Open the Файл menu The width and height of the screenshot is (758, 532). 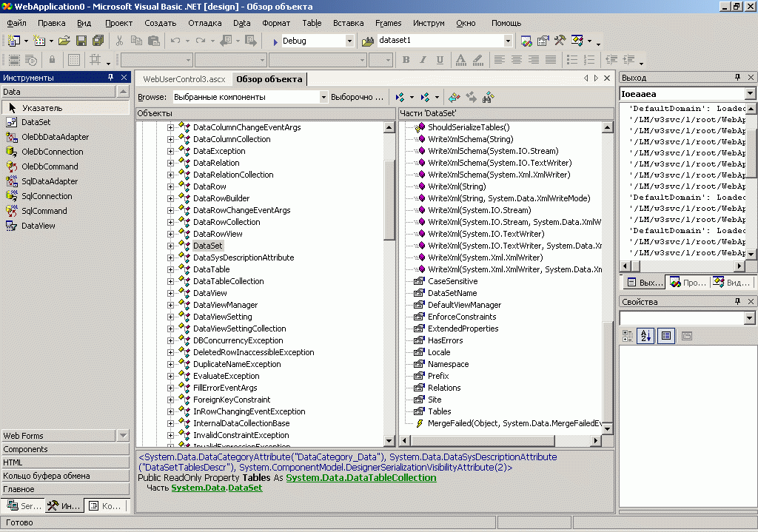click(x=16, y=23)
